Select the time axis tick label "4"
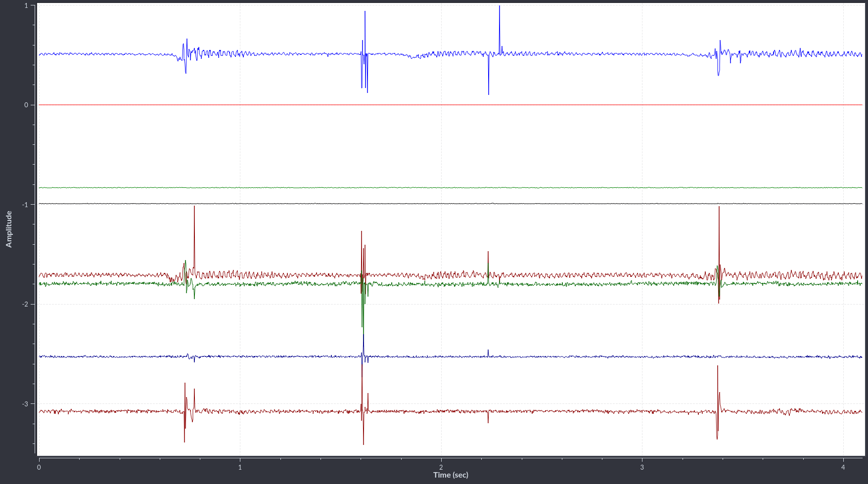Image resolution: width=868 pixels, height=484 pixels. [843, 467]
